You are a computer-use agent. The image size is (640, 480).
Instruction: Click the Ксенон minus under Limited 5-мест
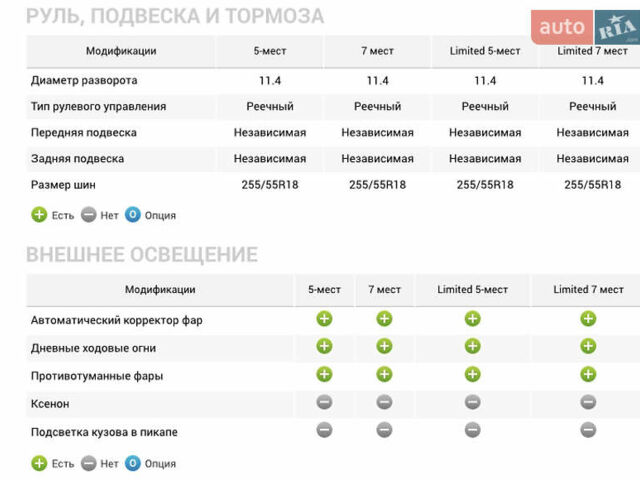(x=473, y=402)
